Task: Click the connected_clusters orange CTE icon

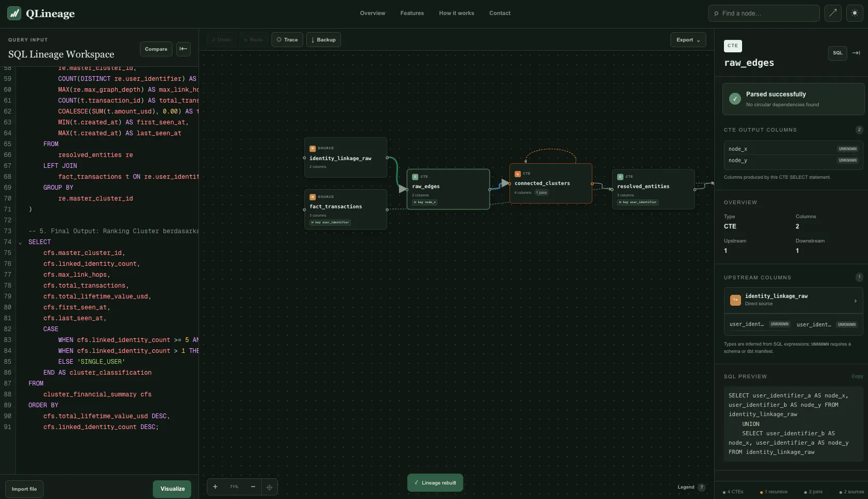Action: pos(518,174)
